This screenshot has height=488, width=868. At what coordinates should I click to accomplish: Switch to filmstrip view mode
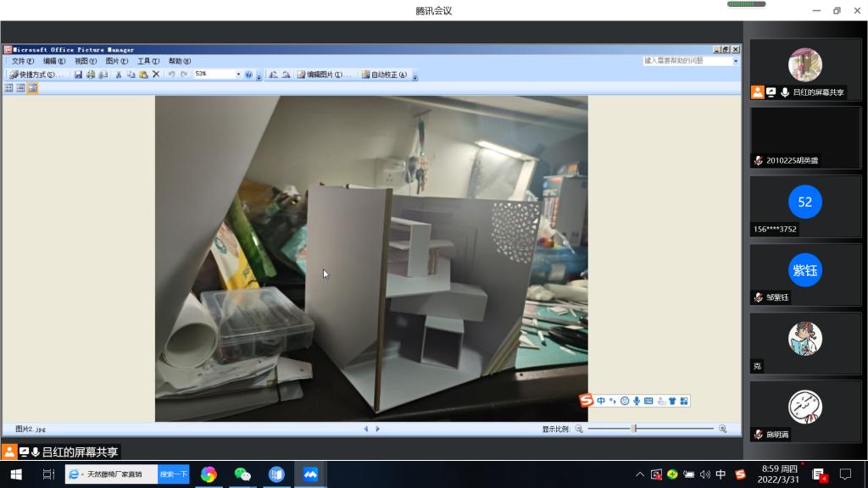[20, 88]
